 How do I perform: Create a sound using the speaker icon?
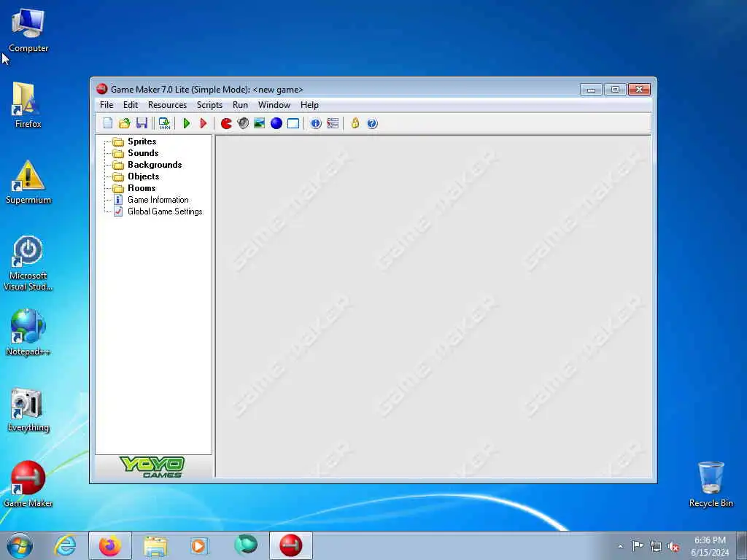243,123
